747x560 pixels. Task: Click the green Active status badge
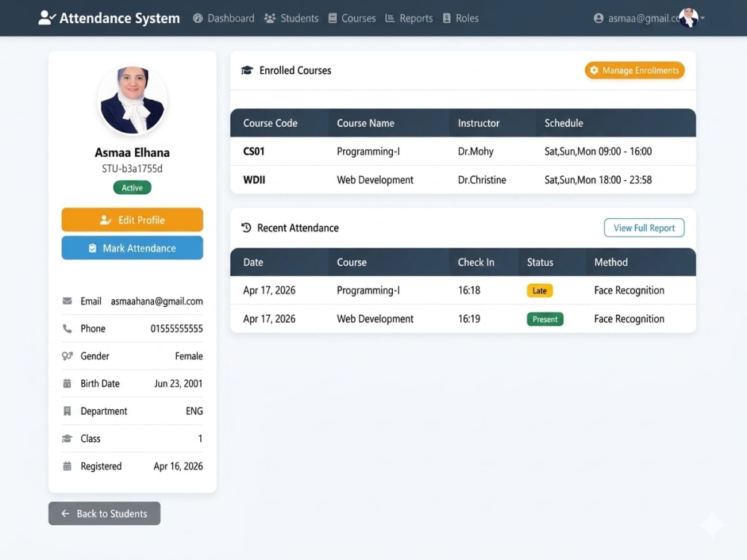click(x=132, y=187)
